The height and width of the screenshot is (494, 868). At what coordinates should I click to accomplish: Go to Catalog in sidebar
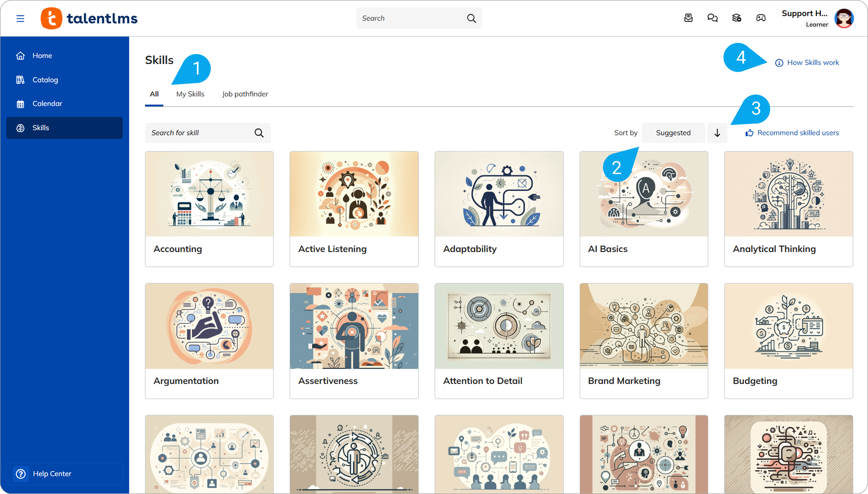coord(45,80)
